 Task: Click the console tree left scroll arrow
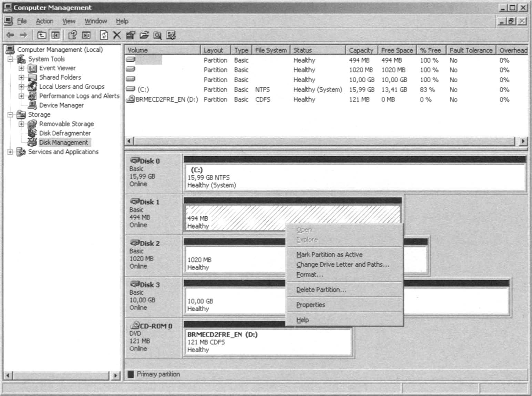coord(8,375)
